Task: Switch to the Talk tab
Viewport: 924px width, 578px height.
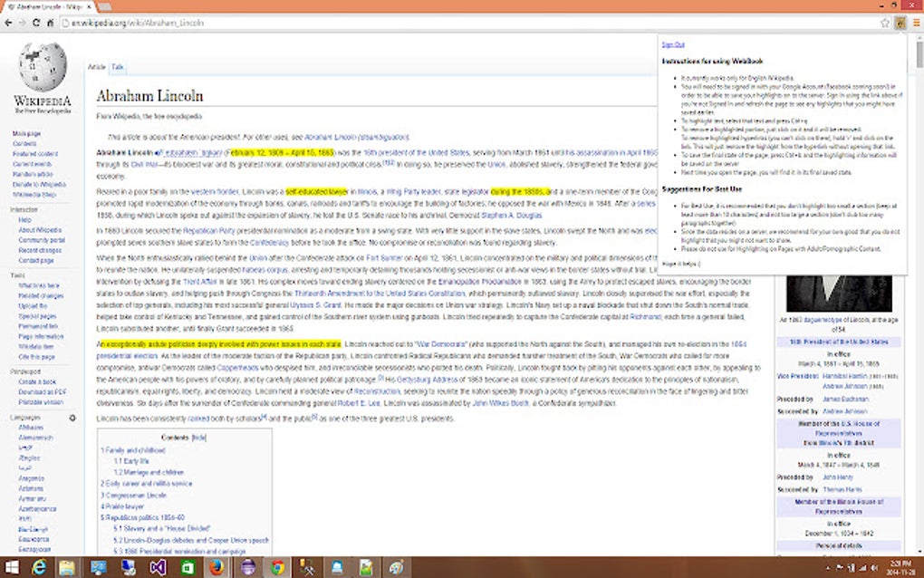Action: coord(117,67)
